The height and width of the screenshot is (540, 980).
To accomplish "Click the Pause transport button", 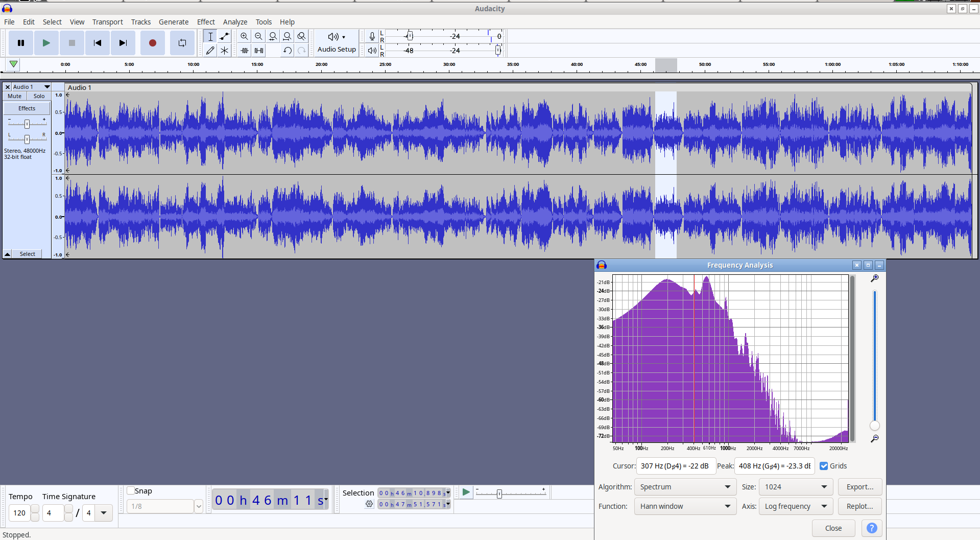I will [21, 43].
